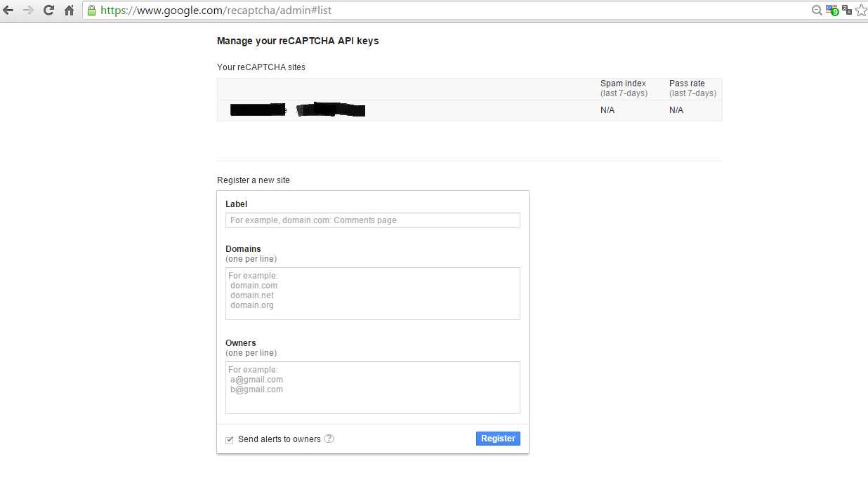Viewport: 868px width, 480px height.
Task: Click inside the Owners text area
Action: pyautogui.click(x=373, y=387)
